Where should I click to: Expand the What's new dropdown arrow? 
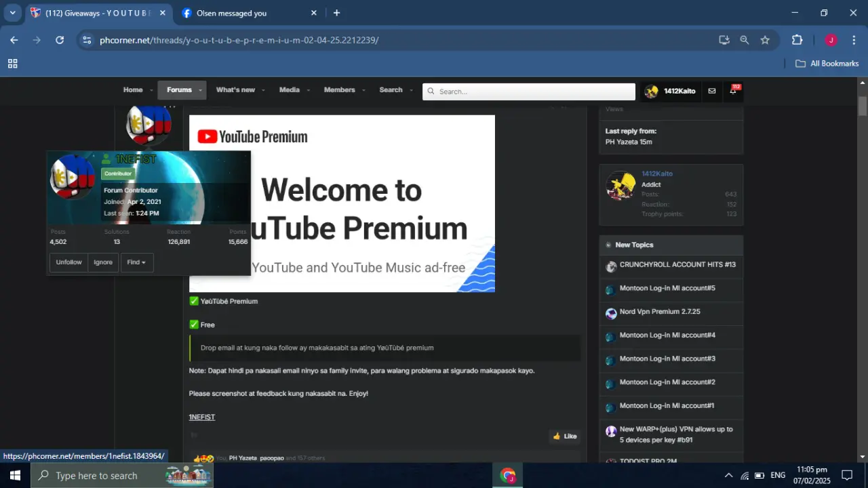click(262, 90)
